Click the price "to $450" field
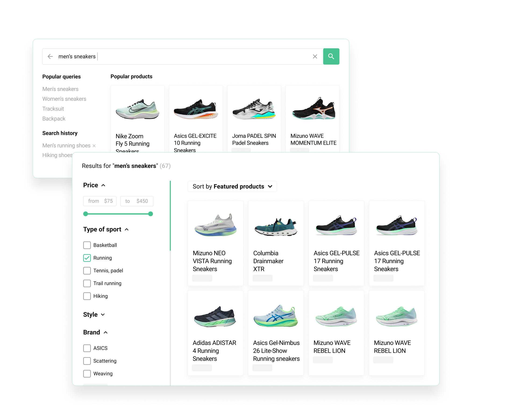 click(x=137, y=201)
